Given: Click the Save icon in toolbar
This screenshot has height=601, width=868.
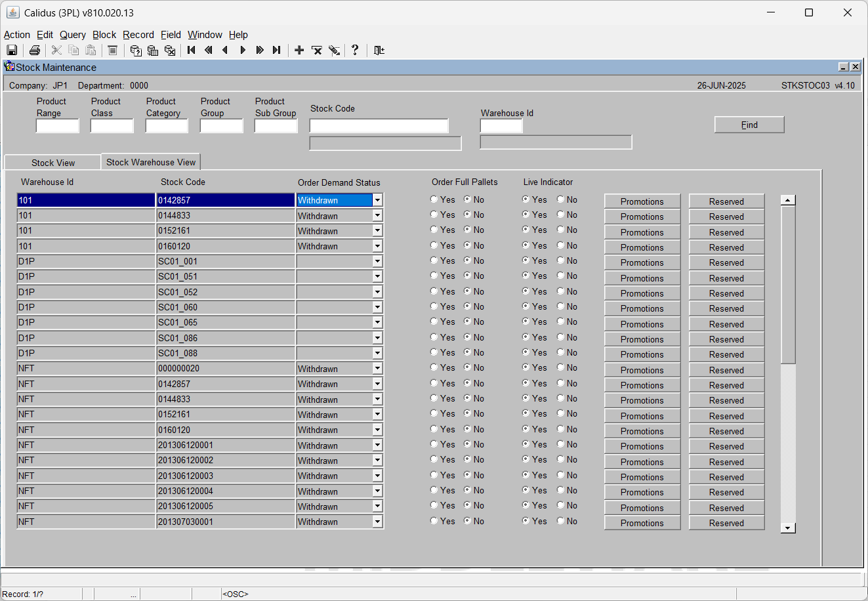Looking at the screenshot, I should [12, 51].
